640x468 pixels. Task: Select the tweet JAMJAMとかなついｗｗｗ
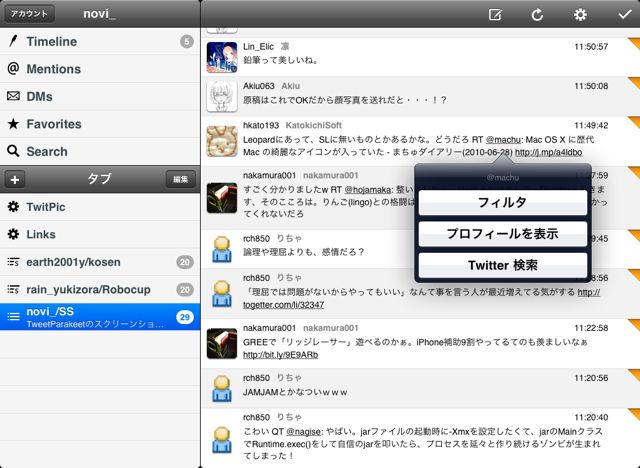420,388
